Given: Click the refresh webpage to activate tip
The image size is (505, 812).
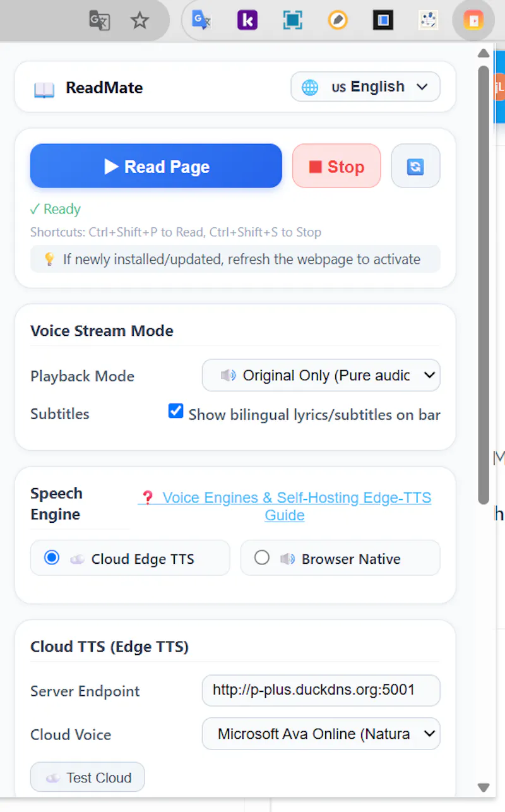Looking at the screenshot, I should pyautogui.click(x=235, y=259).
